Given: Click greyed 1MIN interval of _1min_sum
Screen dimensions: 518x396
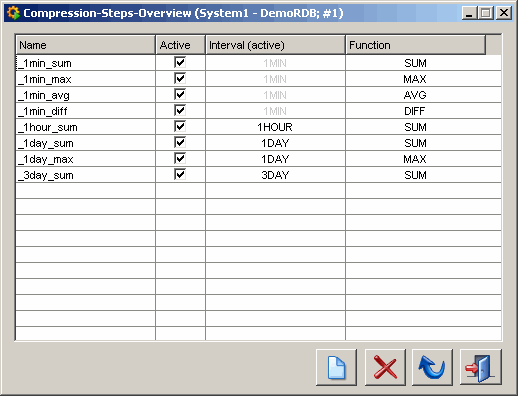Looking at the screenshot, I should [275, 63].
